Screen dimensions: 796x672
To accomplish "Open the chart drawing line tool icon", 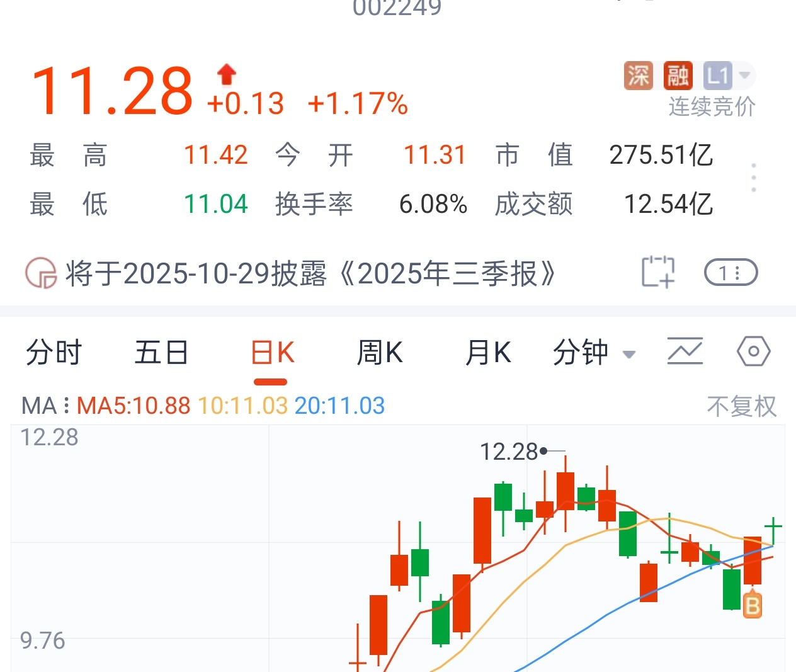I will (685, 351).
